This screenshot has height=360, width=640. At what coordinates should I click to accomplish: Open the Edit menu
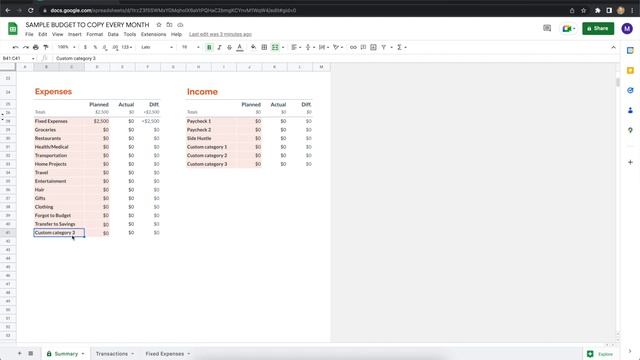43,34
